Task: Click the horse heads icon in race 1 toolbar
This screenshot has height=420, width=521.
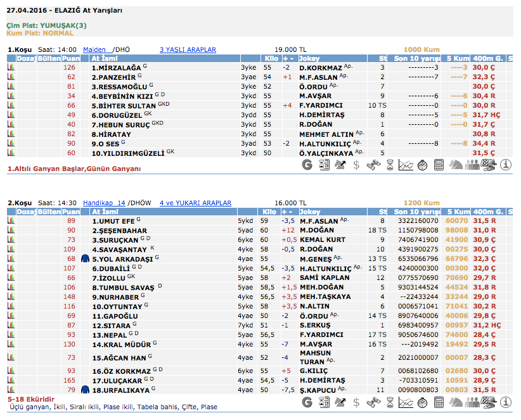Action: click(x=456, y=165)
